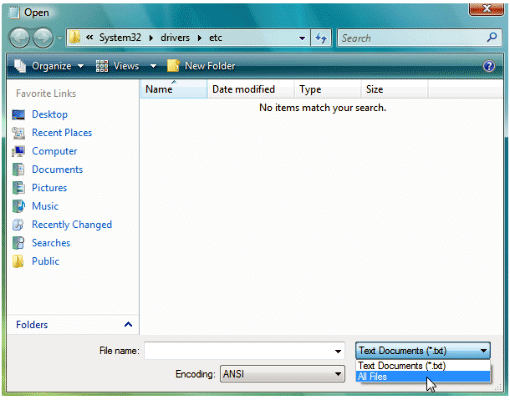Click the Folders label at pane bottom
Viewport: 510px width, 400px height.
click(32, 325)
